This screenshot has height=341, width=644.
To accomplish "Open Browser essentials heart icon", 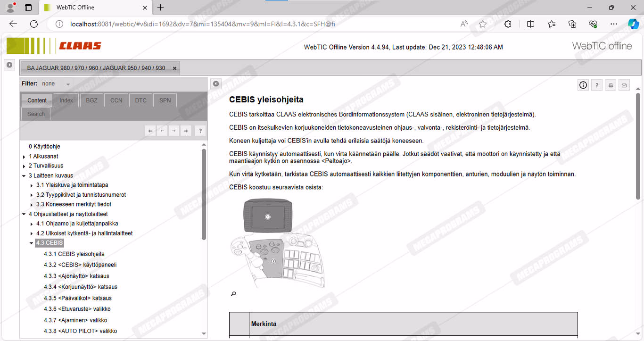I will click(x=593, y=24).
